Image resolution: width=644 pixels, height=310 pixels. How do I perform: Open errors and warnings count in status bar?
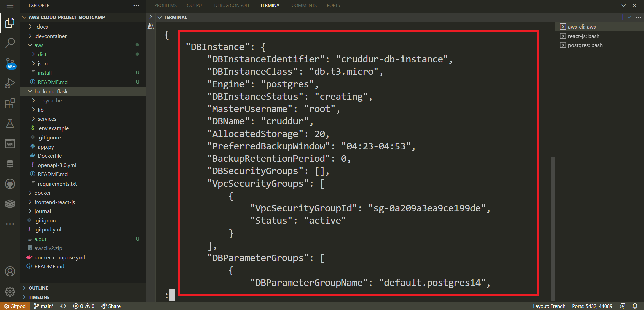tap(84, 306)
